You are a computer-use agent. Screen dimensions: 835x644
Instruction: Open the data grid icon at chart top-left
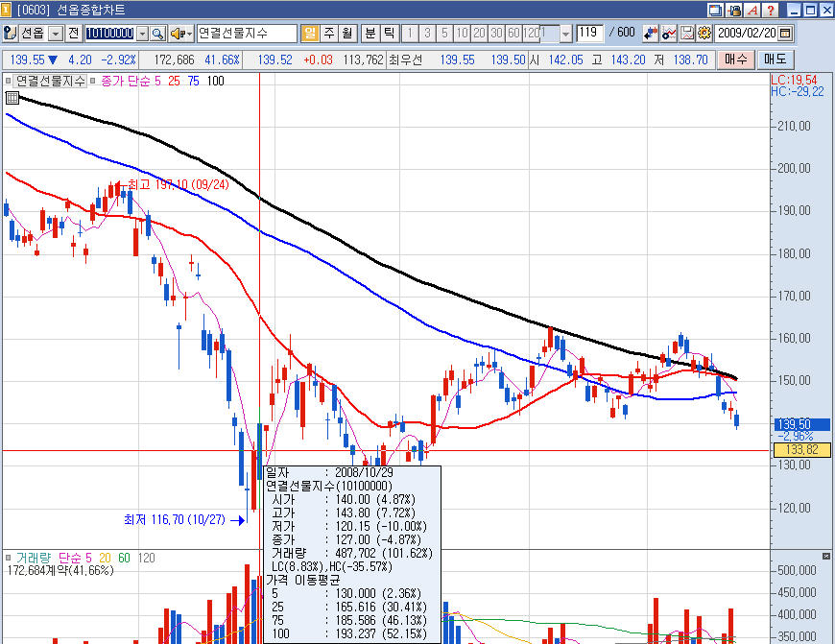tap(12, 97)
